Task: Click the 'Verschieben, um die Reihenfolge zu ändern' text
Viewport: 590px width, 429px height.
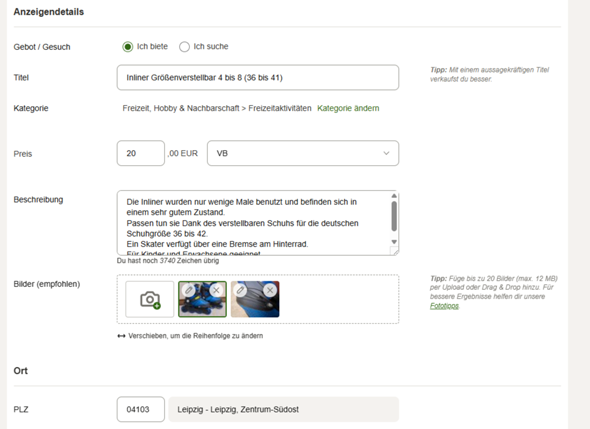Action: pos(196,336)
